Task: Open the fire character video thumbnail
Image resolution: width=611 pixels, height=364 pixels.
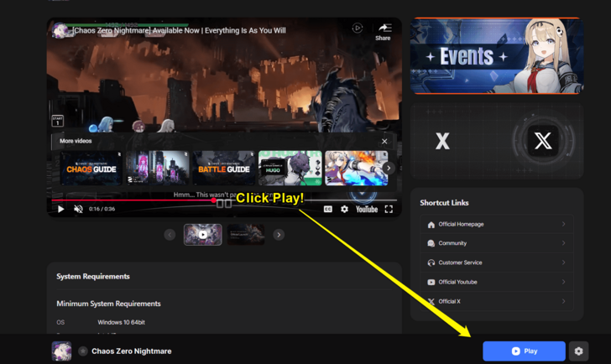Action: pos(356,169)
